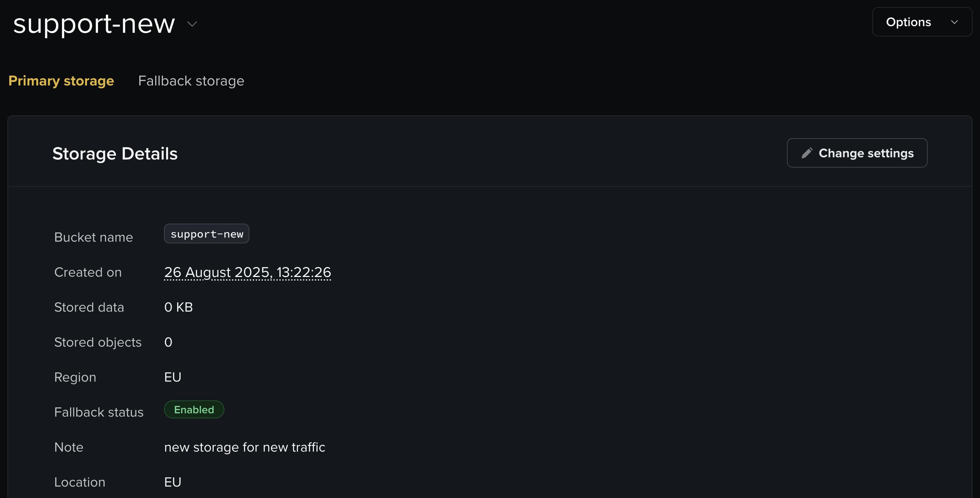Click the Region value EU
This screenshot has width=980, height=498.
[173, 378]
